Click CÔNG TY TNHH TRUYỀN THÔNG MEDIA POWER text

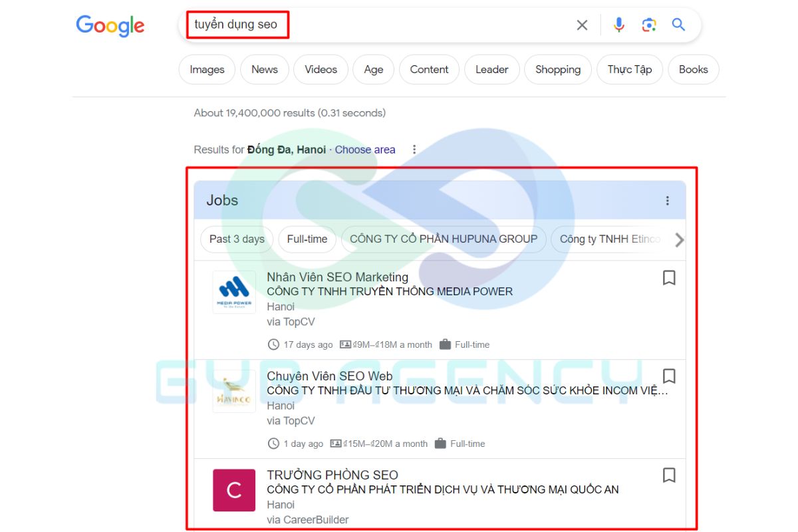[x=390, y=291]
